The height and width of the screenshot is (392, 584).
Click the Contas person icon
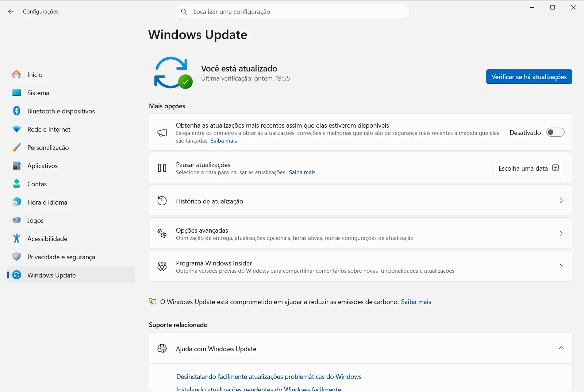16,184
